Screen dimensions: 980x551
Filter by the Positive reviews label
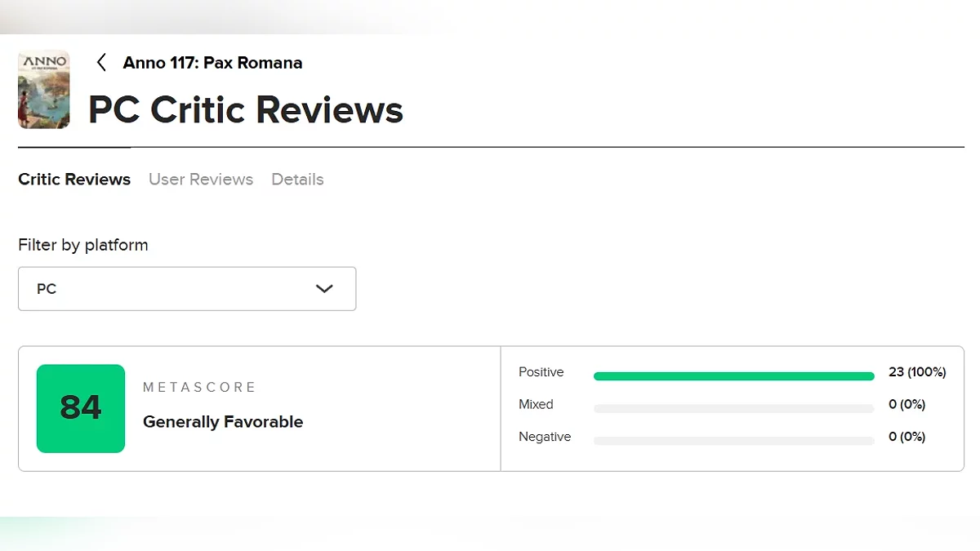[541, 372]
